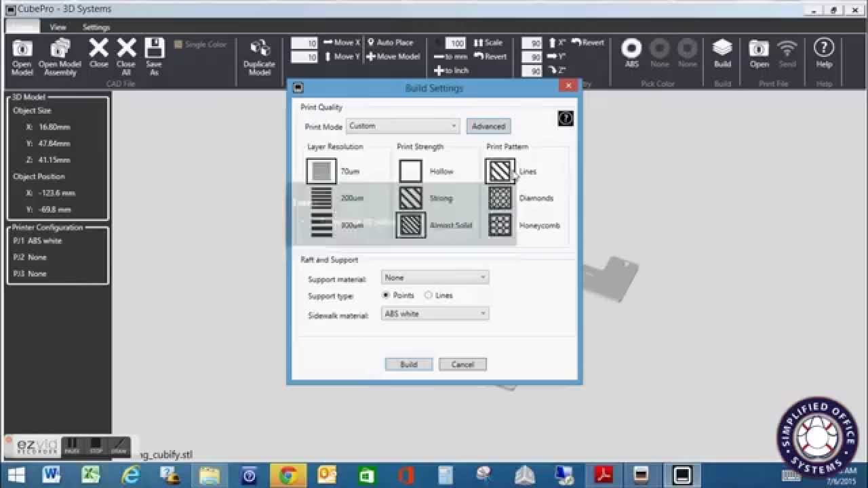Select Lines support type radio button
This screenshot has width=868, height=488.
pos(428,296)
